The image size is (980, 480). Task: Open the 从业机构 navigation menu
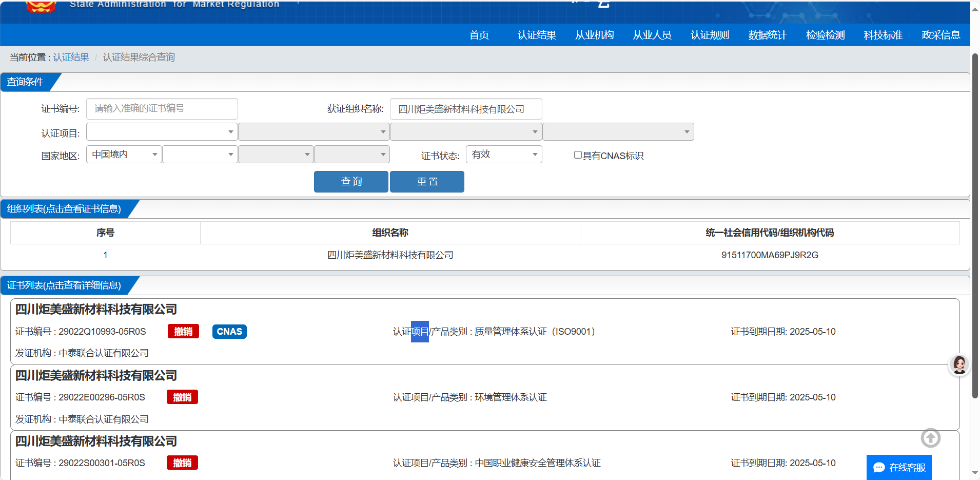click(x=594, y=35)
